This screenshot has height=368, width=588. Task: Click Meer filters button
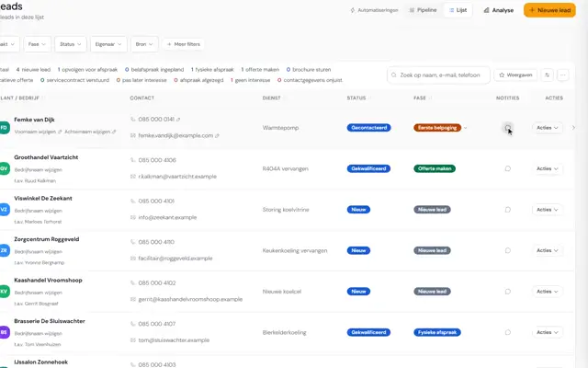[184, 44]
